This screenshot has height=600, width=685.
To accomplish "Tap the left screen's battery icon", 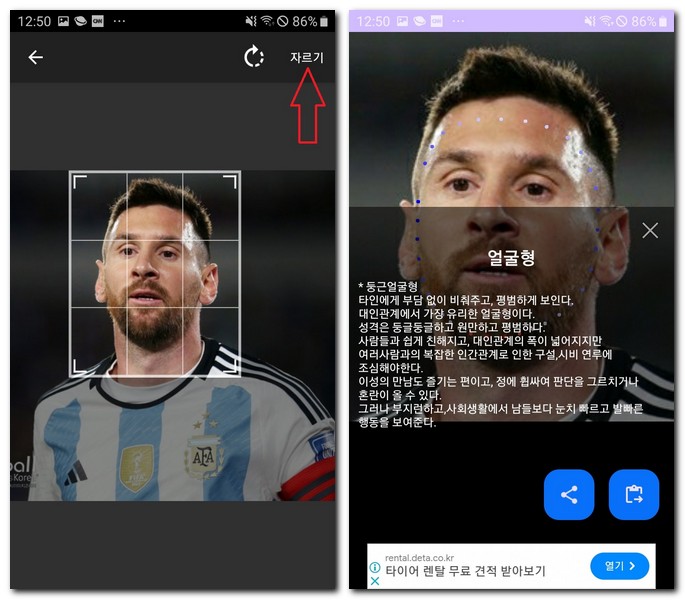I will pyautogui.click(x=324, y=21).
